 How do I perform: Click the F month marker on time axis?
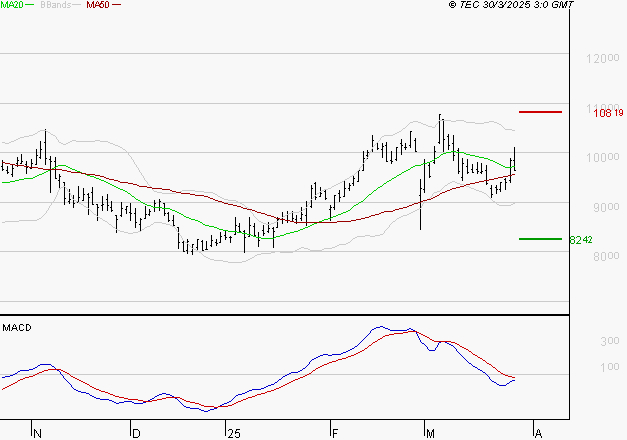(x=335, y=434)
